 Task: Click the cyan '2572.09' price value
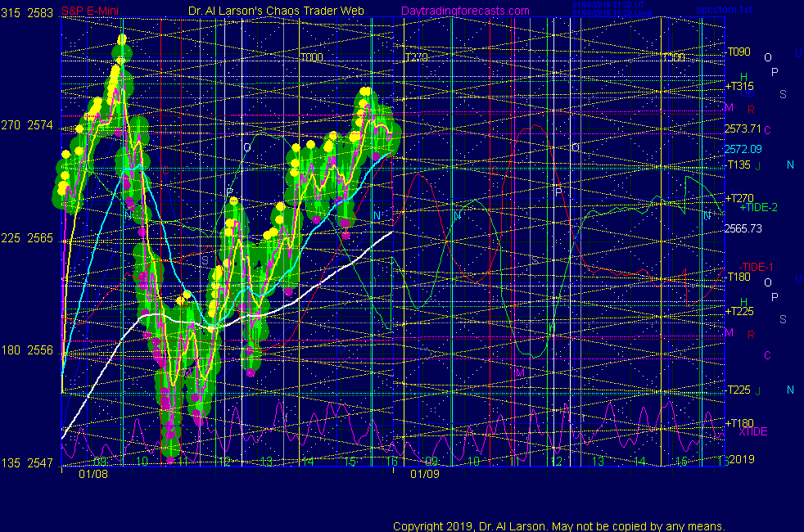point(743,149)
